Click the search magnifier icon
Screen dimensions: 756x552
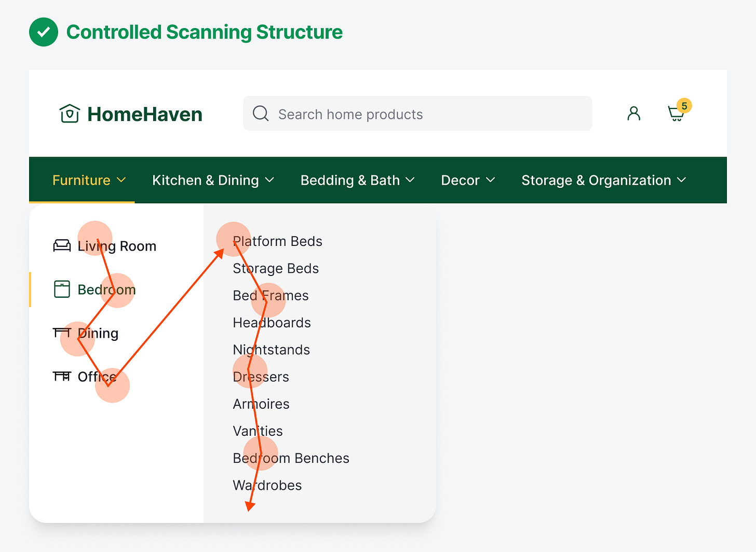261,114
